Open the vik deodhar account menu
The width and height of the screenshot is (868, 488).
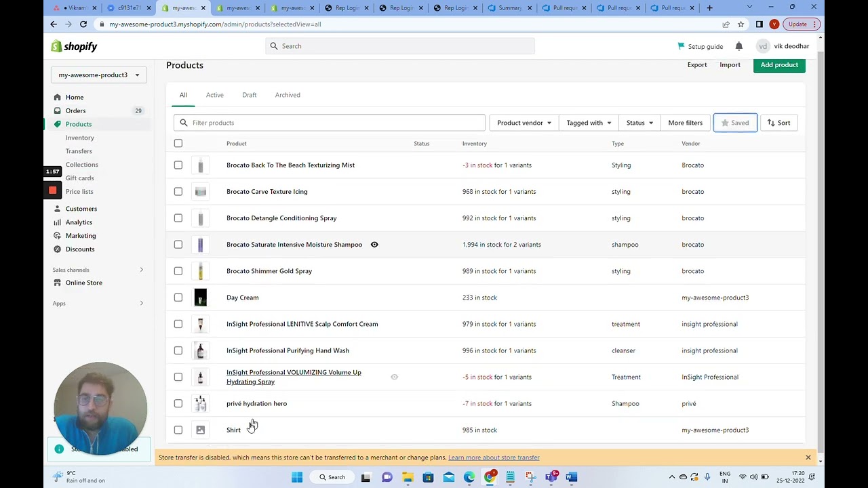click(x=783, y=46)
